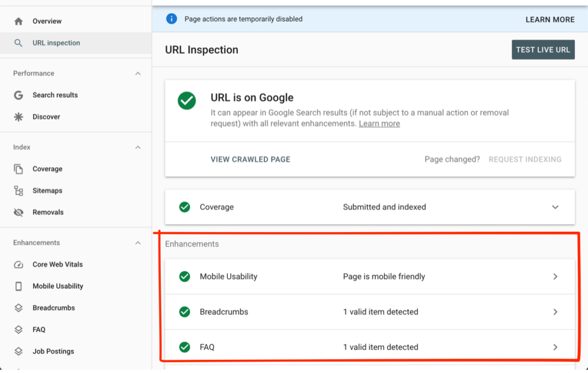Click the URL Inspection page heading
Viewport: 588px width, 373px height.
202,50
